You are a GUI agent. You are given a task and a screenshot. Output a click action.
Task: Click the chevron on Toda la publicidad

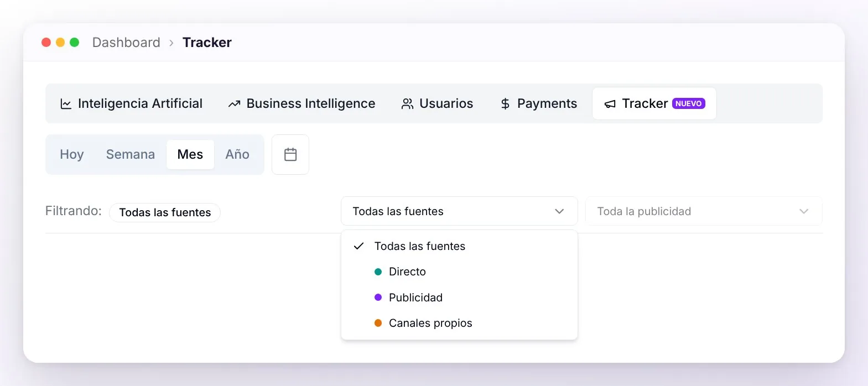pyautogui.click(x=804, y=211)
